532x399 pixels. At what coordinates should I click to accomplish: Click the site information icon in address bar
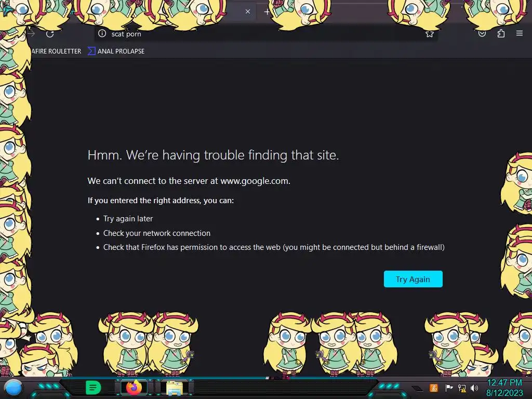[x=102, y=33]
